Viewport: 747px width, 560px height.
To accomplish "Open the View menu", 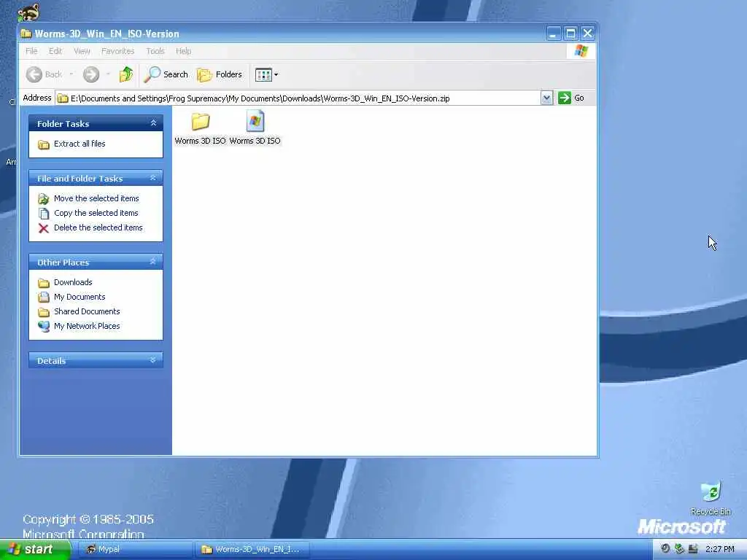I will 82,51.
